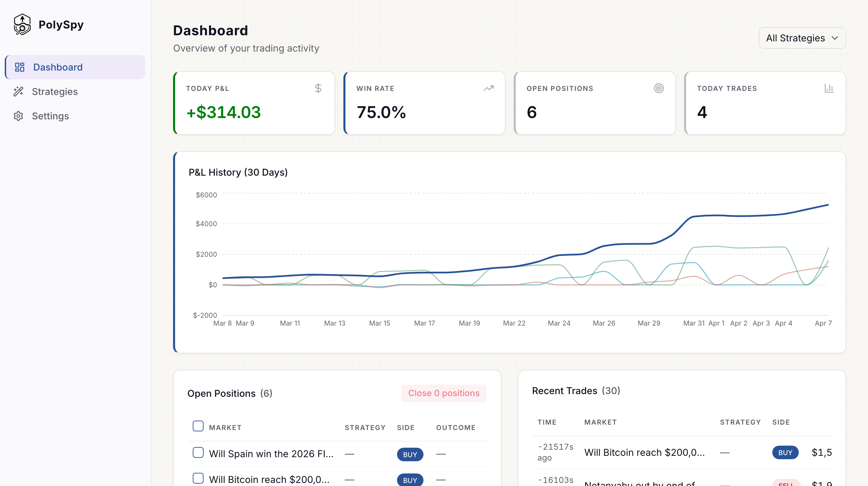Screen dimensions: 868x486
Task: Navigate to the Settings page
Action: point(50,116)
